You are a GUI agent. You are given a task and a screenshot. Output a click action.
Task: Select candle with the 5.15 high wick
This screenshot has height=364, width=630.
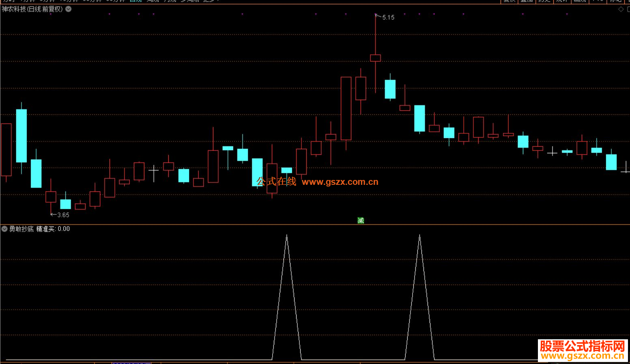[x=376, y=58]
